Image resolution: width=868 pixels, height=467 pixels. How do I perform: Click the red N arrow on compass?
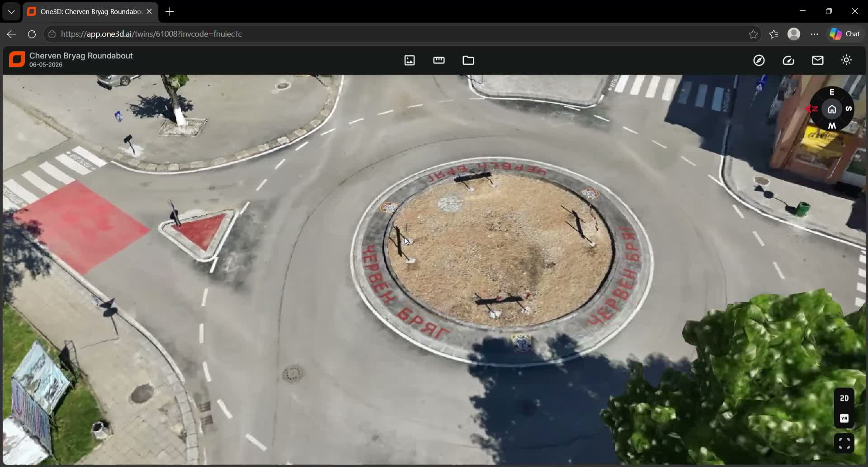pos(811,109)
